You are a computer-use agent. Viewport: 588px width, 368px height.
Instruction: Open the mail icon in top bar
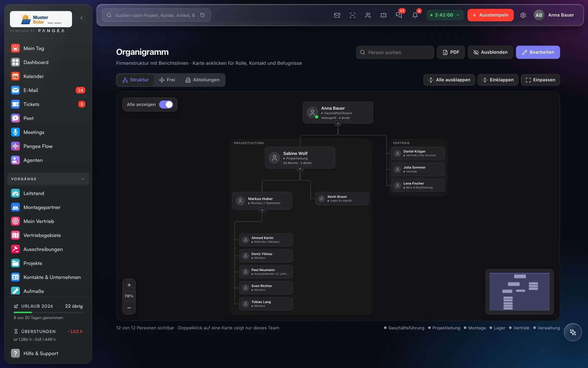pyautogui.click(x=337, y=15)
